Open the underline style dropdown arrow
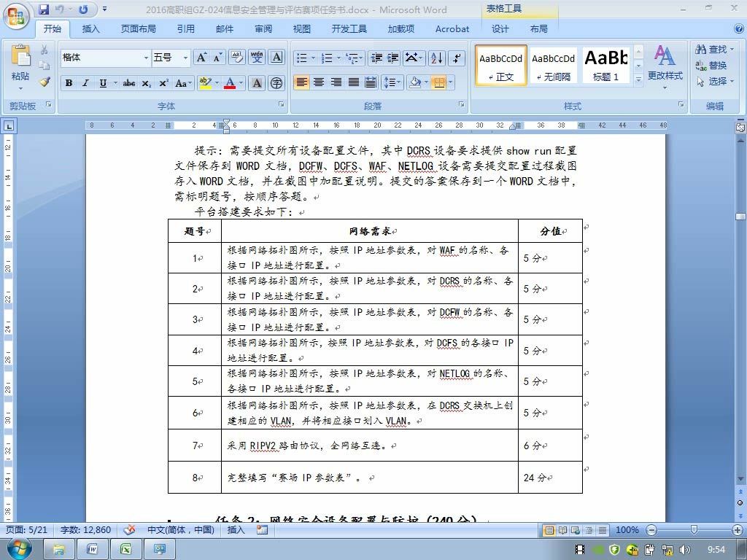Image resolution: width=747 pixels, height=560 pixels. pyautogui.click(x=115, y=83)
